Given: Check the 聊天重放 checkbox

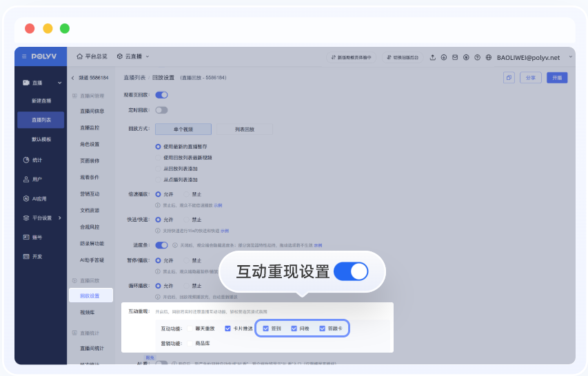Looking at the screenshot, I should pyautogui.click(x=190, y=328).
